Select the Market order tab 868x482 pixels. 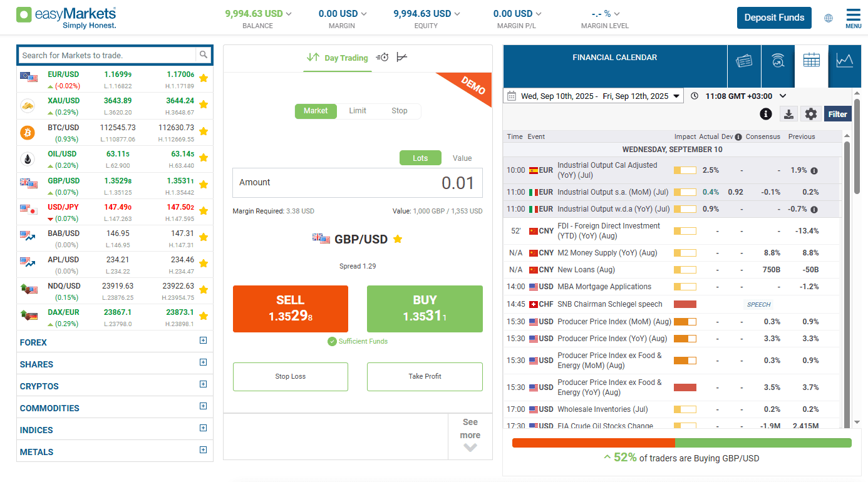[x=316, y=111]
